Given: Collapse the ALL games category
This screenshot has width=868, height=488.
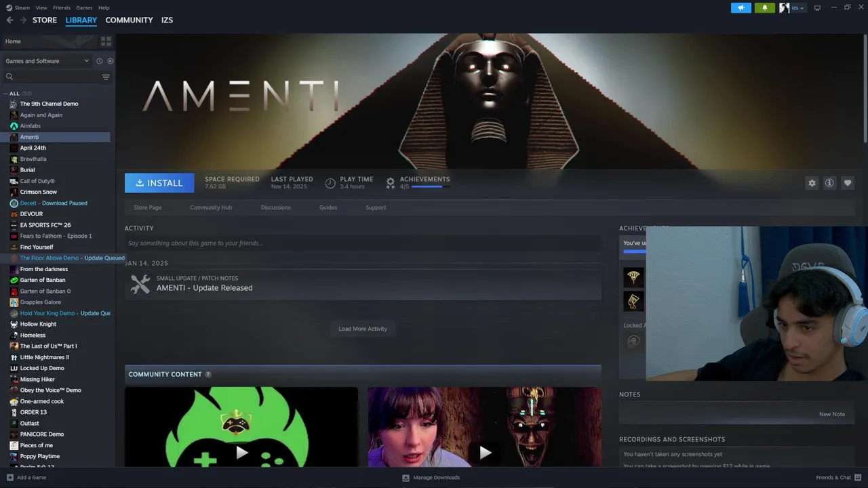Looking at the screenshot, I should coord(5,94).
